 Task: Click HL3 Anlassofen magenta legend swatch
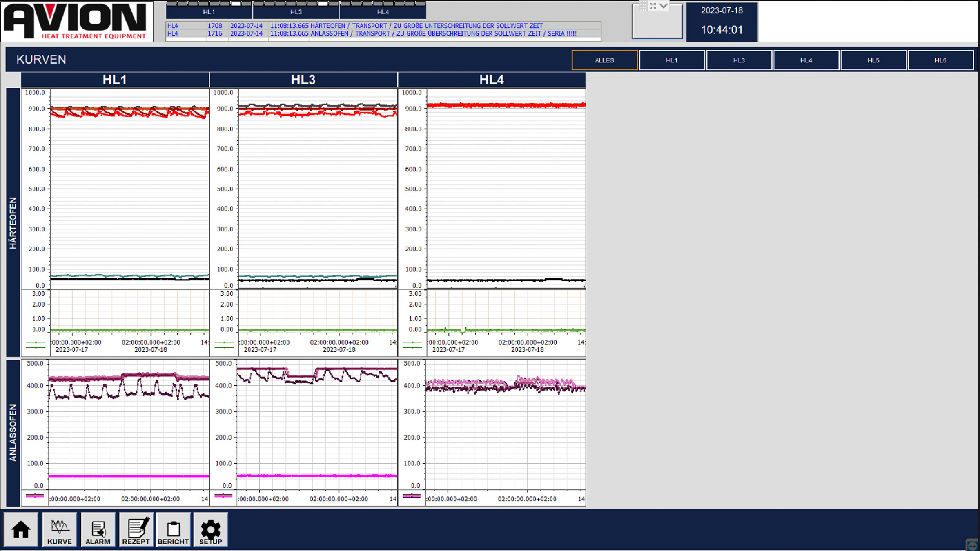pos(223,495)
